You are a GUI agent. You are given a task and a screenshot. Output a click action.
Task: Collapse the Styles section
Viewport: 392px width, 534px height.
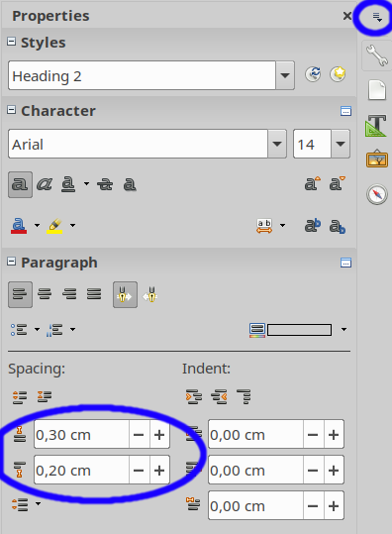point(11,42)
